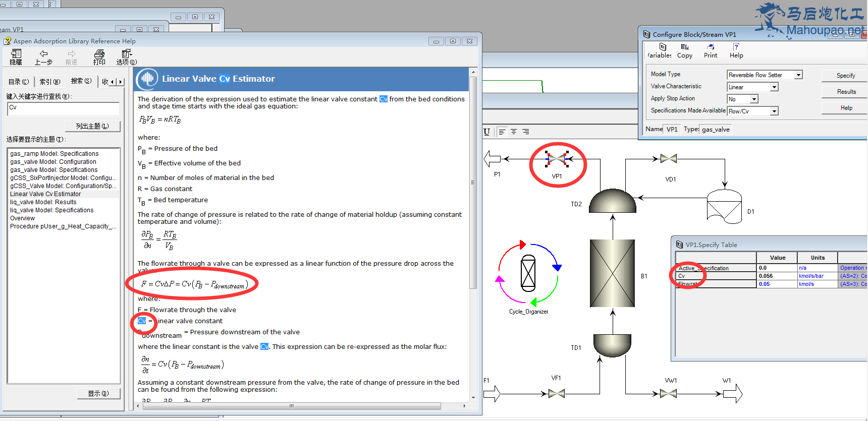
Task: Click the align right text icon
Action: tap(526, 132)
